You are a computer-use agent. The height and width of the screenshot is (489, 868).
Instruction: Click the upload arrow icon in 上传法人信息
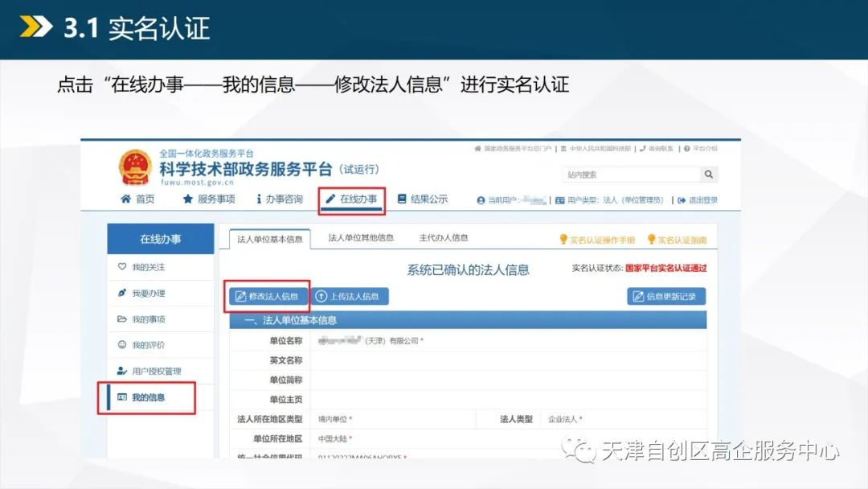point(321,296)
